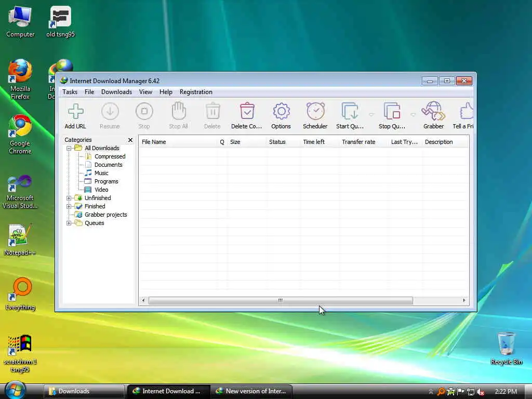This screenshot has width=532, height=399.
Task: Open Stop Queue dropdown arrow
Action: [413, 115]
